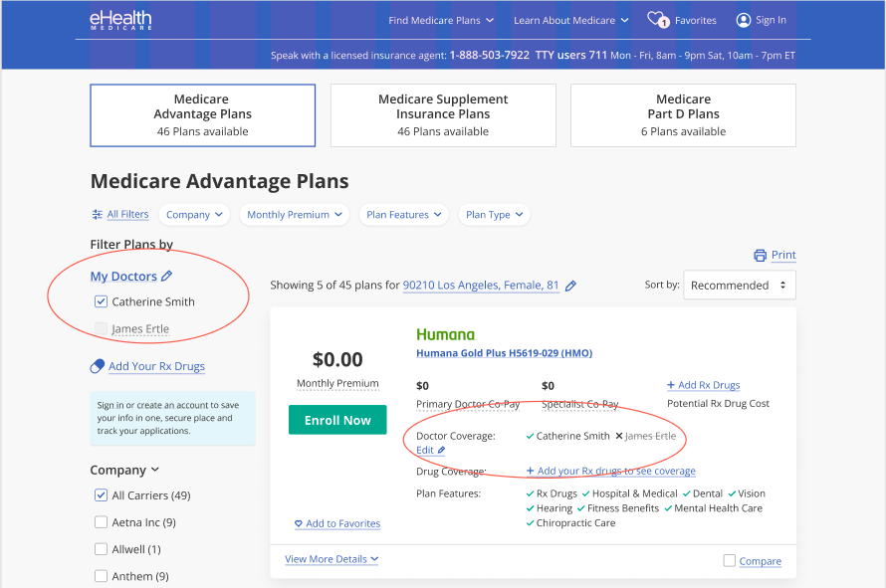The image size is (886, 588).
Task: Select the Medicare Part D Plans tab
Action: pyautogui.click(x=683, y=115)
